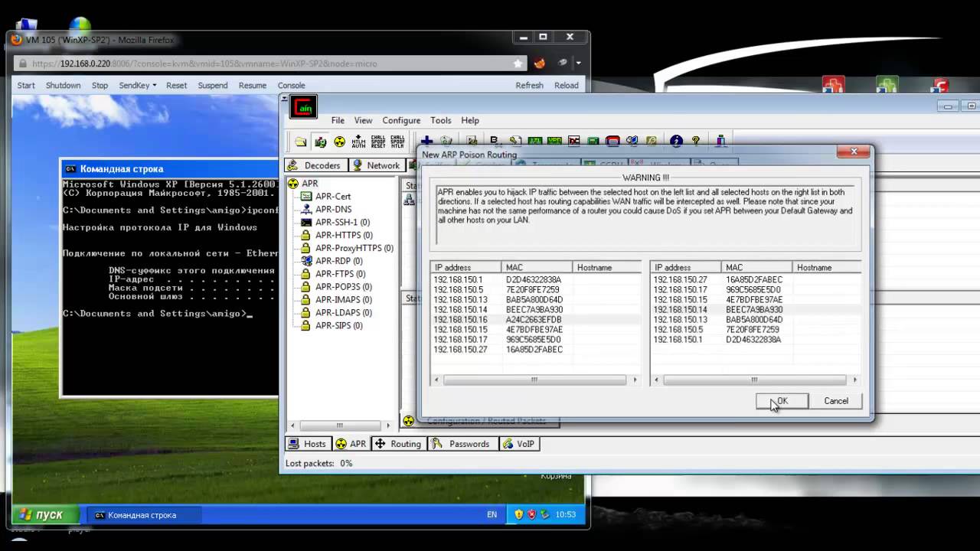The height and width of the screenshot is (551, 980).
Task: Switch to the Routing bottom tab
Action: coord(398,444)
